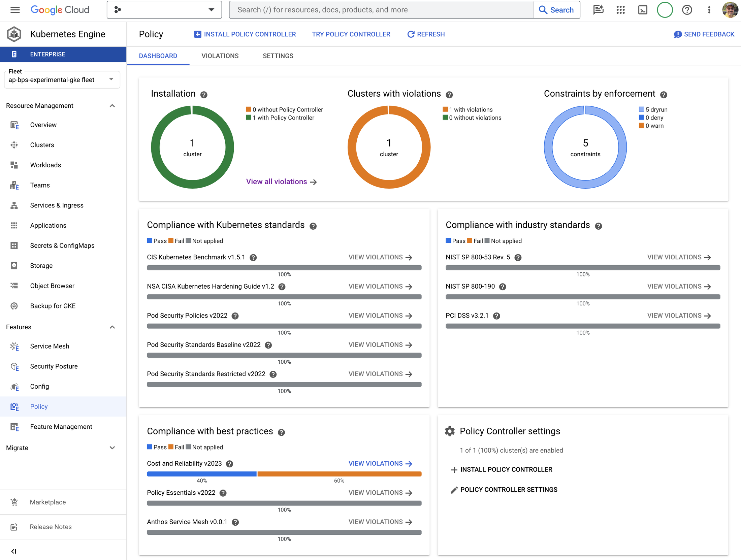This screenshot has height=560, width=741.
Task: Go to Workloads in the sidebar
Action: point(63,165)
